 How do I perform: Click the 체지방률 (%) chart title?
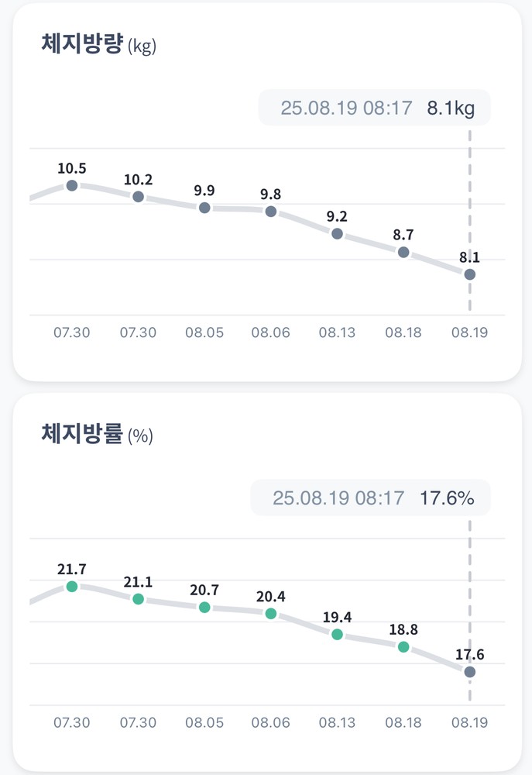[x=98, y=434]
